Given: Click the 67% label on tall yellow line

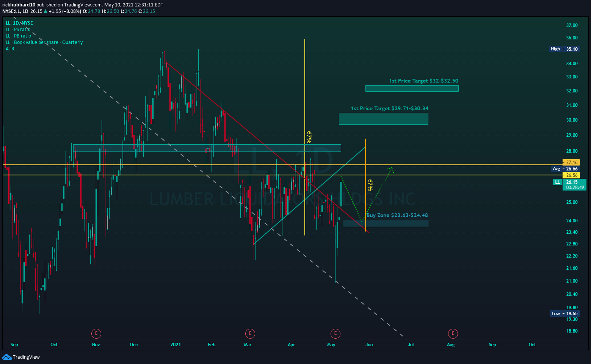Looking at the screenshot, I should tap(310, 137).
